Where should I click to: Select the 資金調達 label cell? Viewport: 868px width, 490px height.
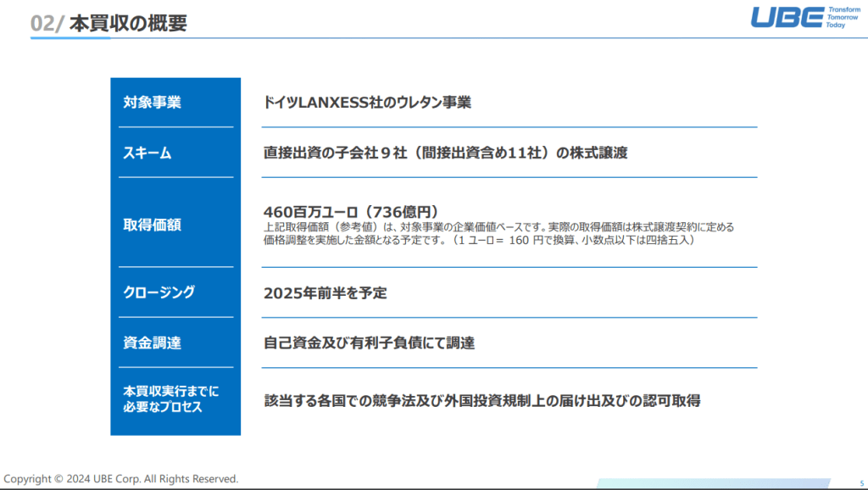tap(153, 342)
